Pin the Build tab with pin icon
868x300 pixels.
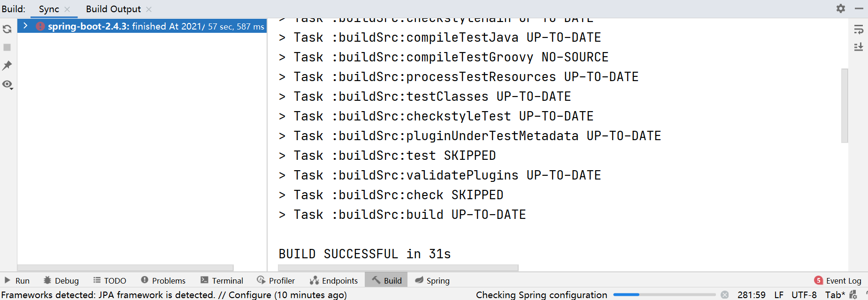7,66
